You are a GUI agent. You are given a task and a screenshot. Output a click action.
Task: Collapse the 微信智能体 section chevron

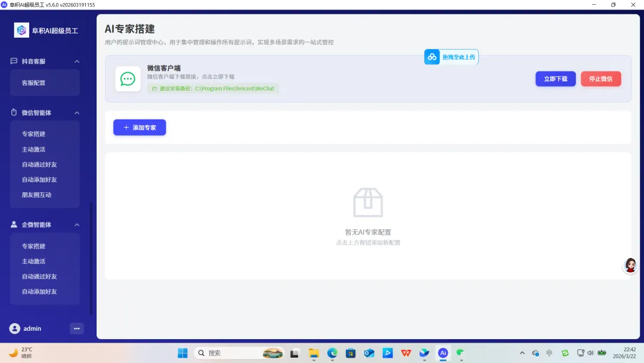77,113
